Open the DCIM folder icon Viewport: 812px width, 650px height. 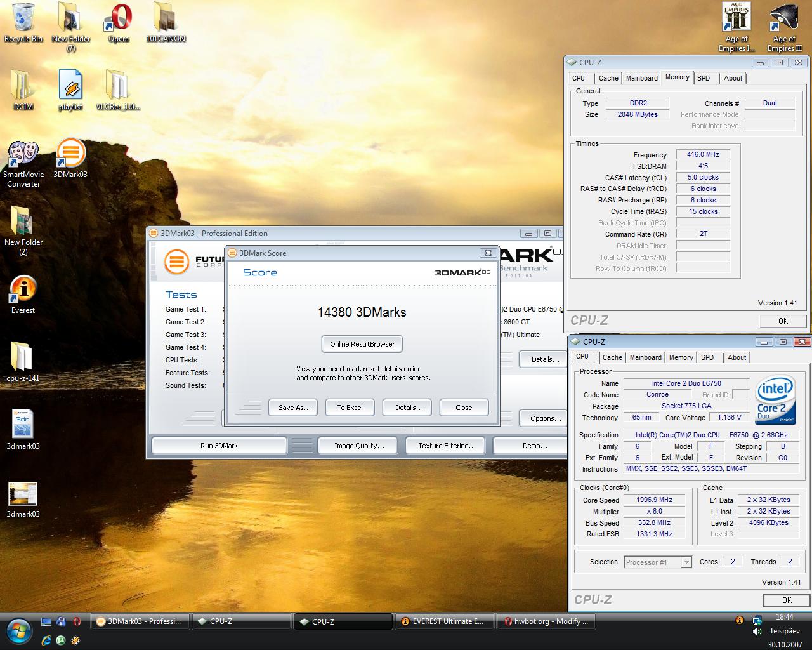(x=23, y=90)
